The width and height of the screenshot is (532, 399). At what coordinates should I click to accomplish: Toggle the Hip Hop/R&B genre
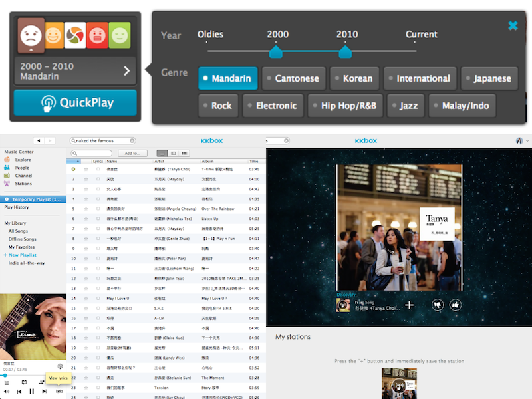[x=345, y=106]
